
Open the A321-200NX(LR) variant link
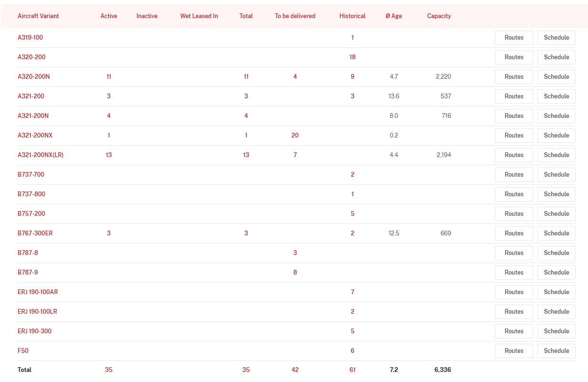tap(41, 155)
